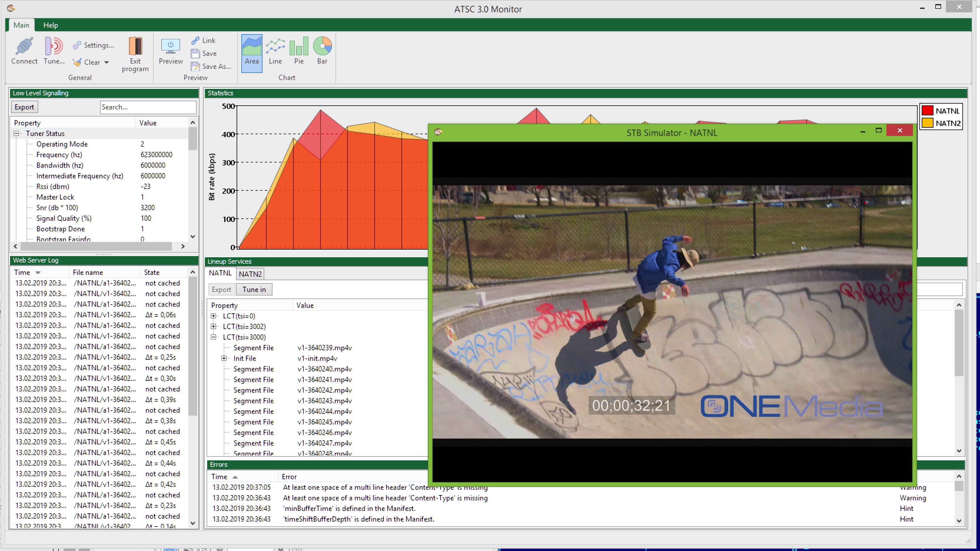Expand the LCT(tsi=0) node
Screen dimensions: 980x551
213,316
